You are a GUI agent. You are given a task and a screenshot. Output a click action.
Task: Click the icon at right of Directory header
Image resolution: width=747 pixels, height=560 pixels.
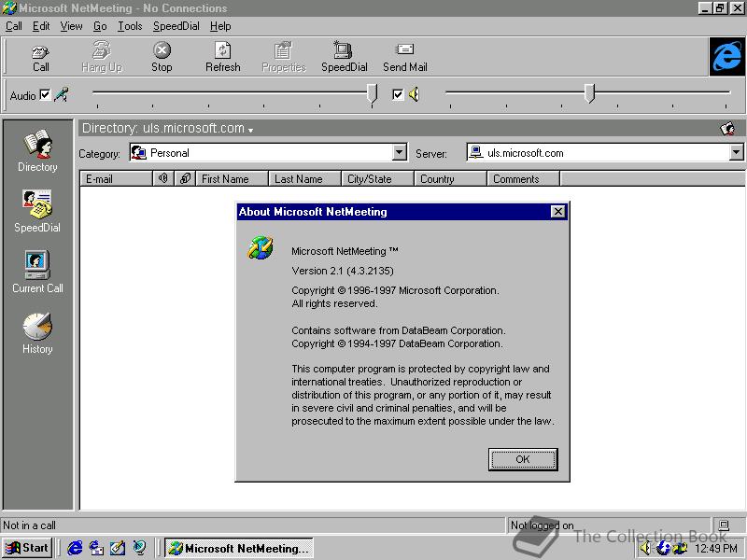(x=727, y=128)
